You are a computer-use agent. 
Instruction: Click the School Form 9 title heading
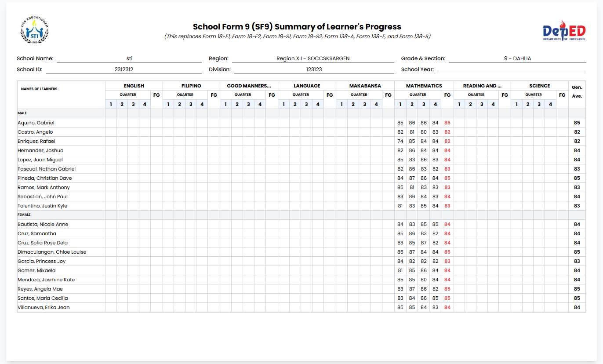point(297,27)
